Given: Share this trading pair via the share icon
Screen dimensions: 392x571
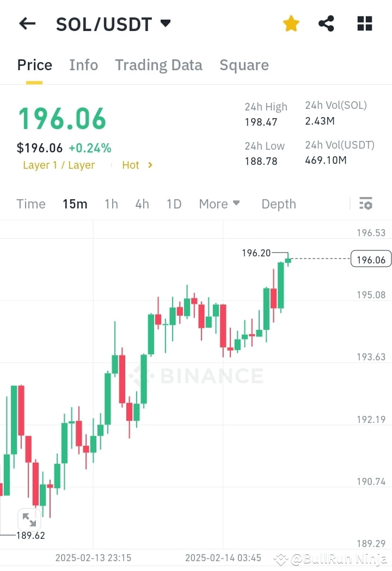Looking at the screenshot, I should (x=327, y=23).
